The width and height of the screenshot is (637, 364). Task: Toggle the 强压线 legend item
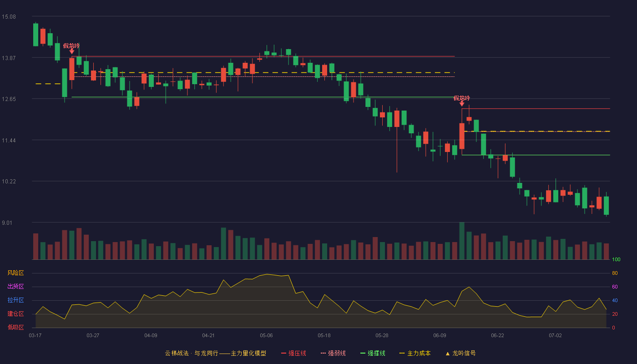(x=293, y=353)
